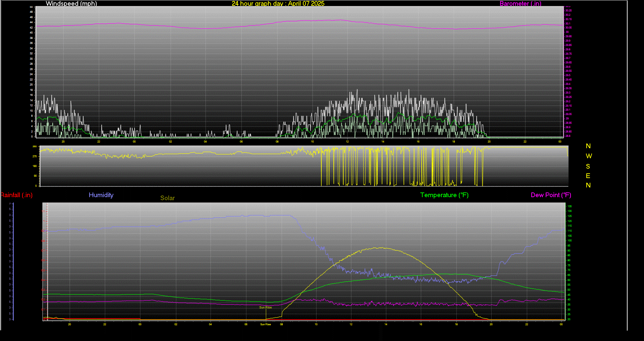
Task: Click the Windspeed (mph) axis title
Action: pos(71,4)
